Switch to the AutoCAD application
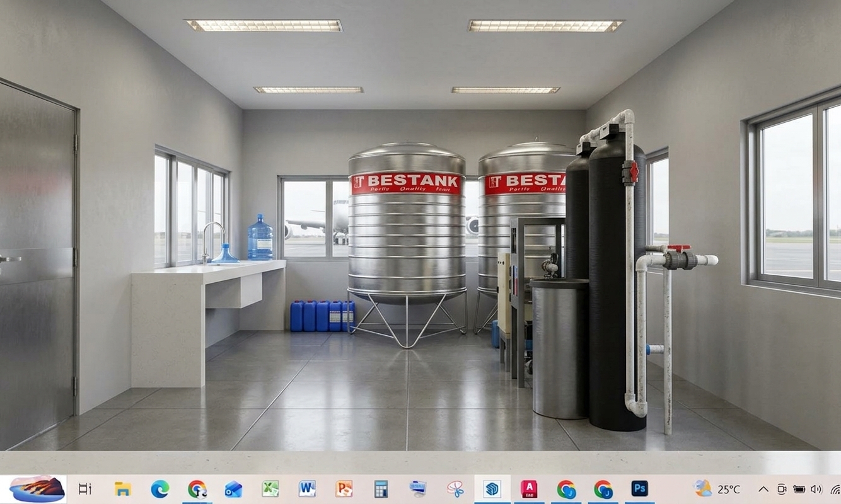 pos(529,489)
